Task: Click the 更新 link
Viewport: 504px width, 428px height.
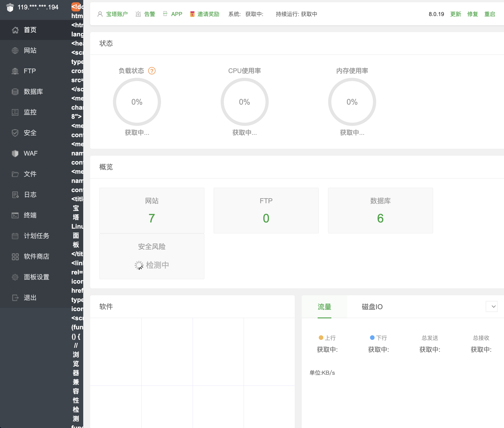Action: click(x=456, y=14)
